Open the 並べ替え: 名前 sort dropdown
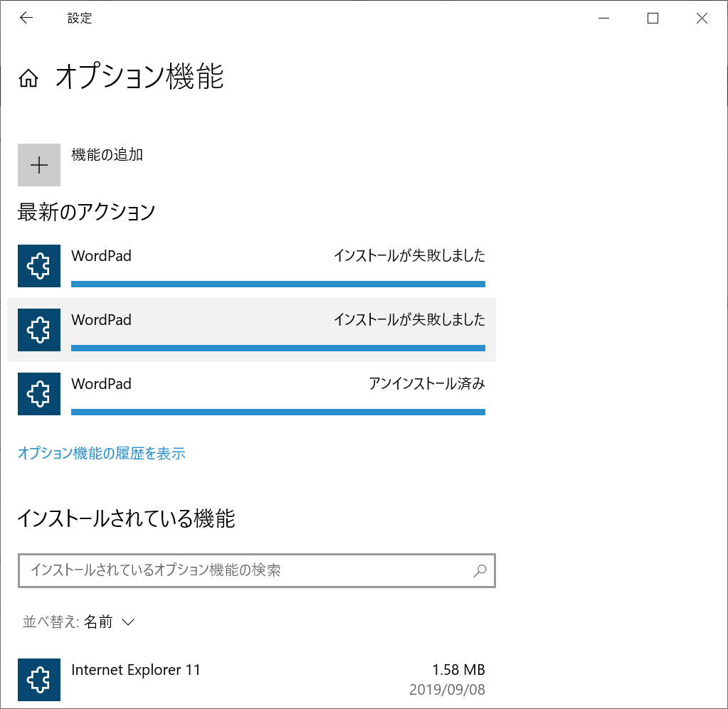728x709 pixels. [78, 622]
